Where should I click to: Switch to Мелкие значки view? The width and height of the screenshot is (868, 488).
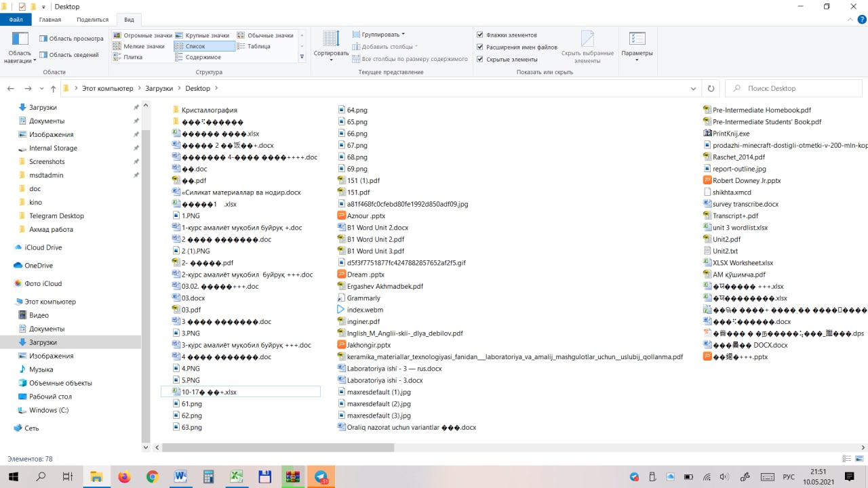tap(139, 46)
